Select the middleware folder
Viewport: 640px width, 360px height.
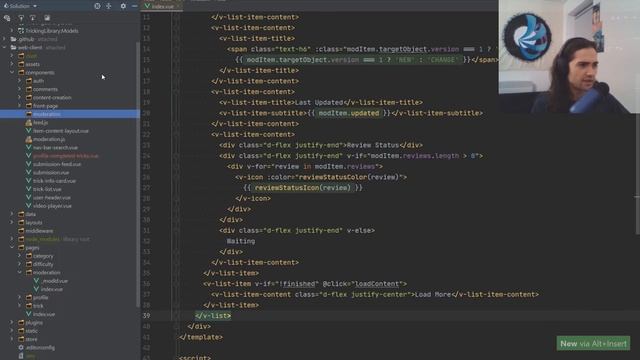[39, 231]
